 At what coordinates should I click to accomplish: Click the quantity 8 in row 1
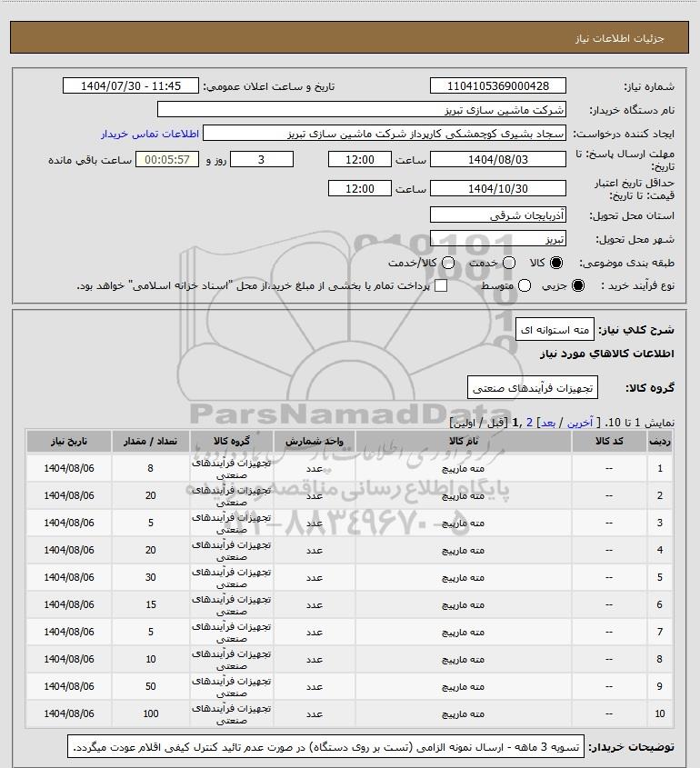tap(150, 468)
